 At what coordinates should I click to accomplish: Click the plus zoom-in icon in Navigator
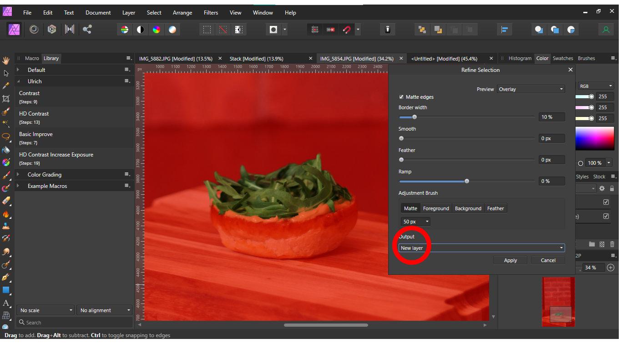click(611, 268)
